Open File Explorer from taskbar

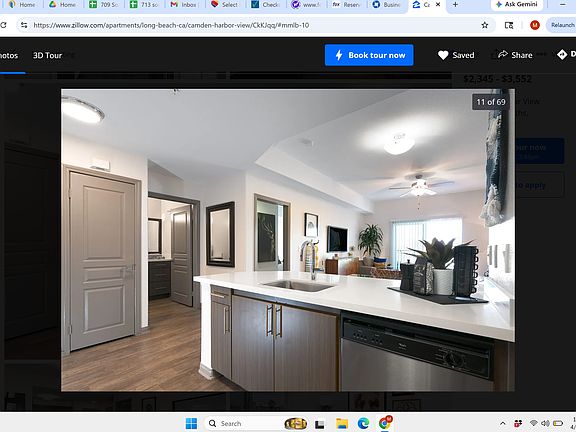pyautogui.click(x=342, y=424)
